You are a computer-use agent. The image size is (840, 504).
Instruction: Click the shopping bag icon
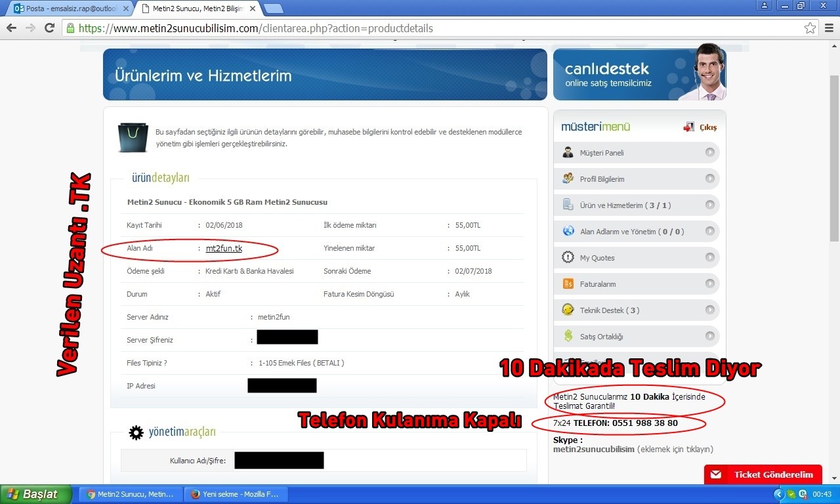133,137
